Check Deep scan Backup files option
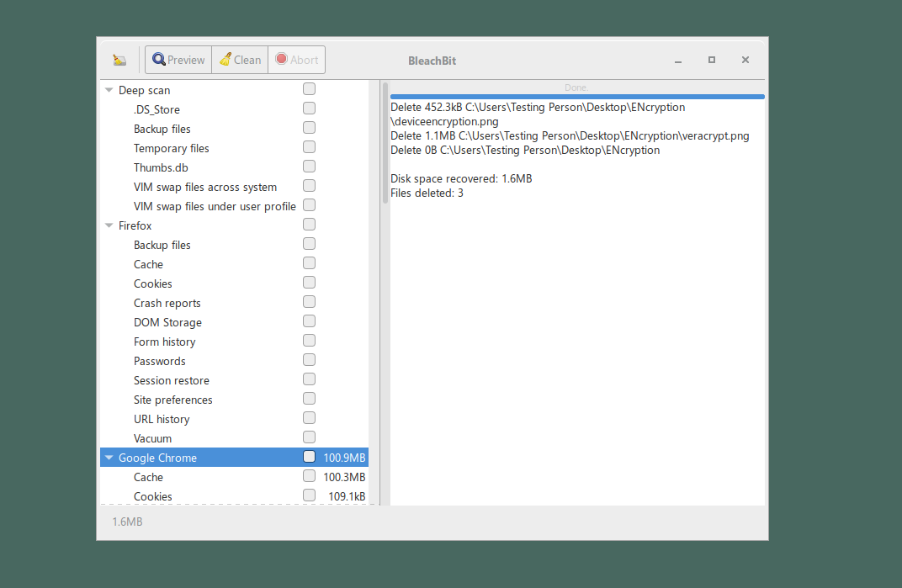This screenshot has width=902, height=588. click(x=309, y=128)
